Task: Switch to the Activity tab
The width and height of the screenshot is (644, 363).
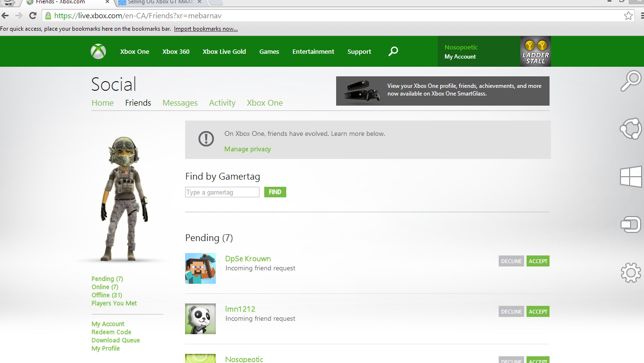Action: (x=222, y=103)
